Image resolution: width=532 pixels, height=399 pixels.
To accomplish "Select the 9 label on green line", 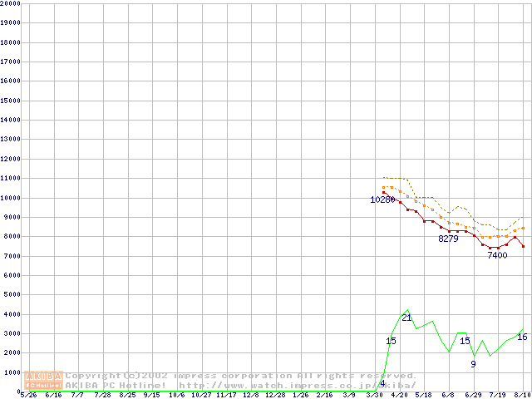I will pos(473,364).
